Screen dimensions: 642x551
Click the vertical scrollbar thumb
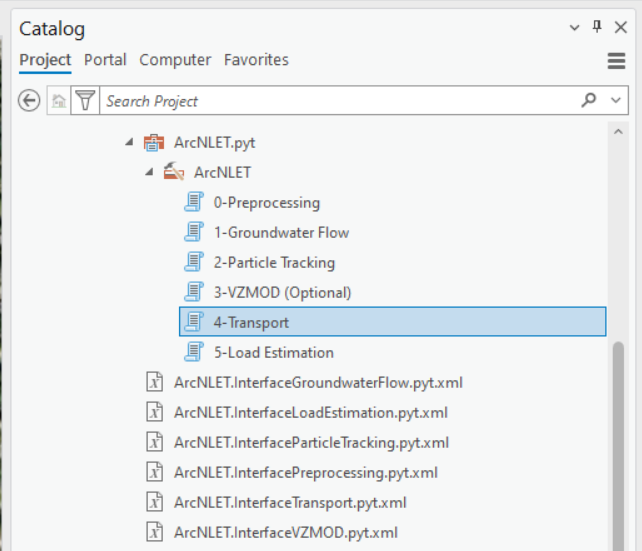click(618, 446)
